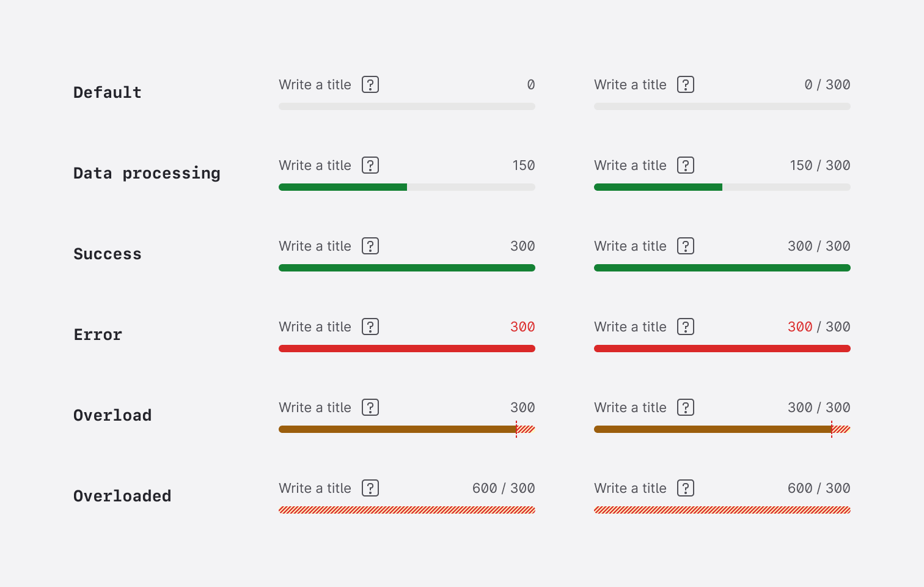Image resolution: width=924 pixels, height=587 pixels.
Task: Click help icon in Error row left column
Action: coord(370,327)
